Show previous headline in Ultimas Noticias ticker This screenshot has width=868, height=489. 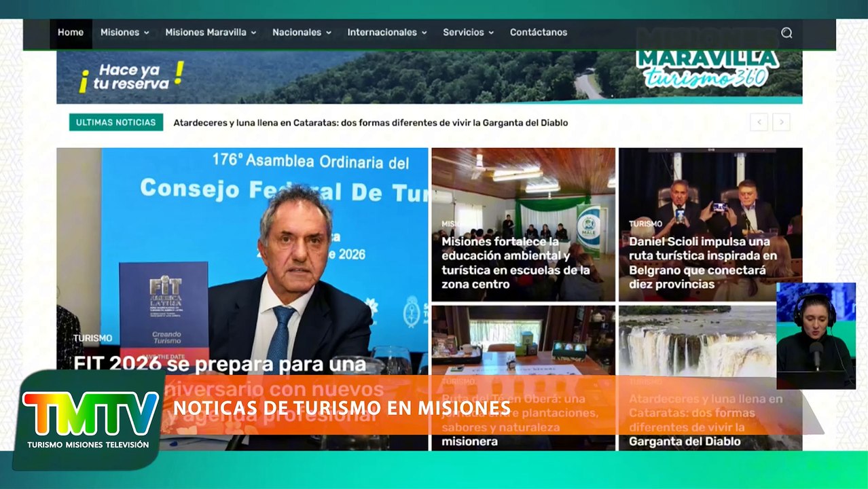(x=759, y=122)
